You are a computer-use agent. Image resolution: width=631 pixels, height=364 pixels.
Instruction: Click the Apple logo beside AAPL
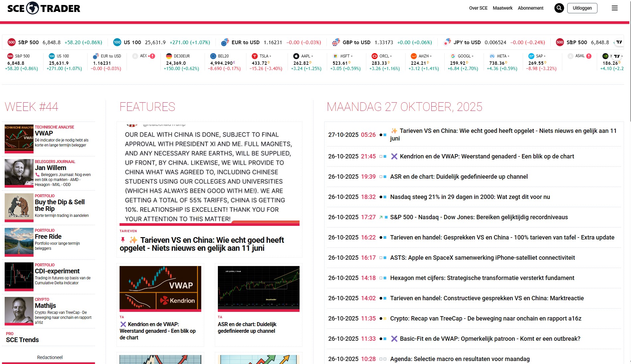tap(296, 56)
